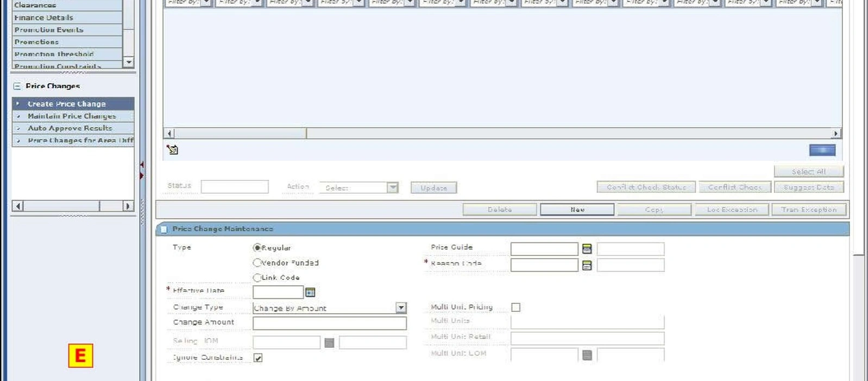
Task: Open the Change Type dropdown
Action: 401,308
